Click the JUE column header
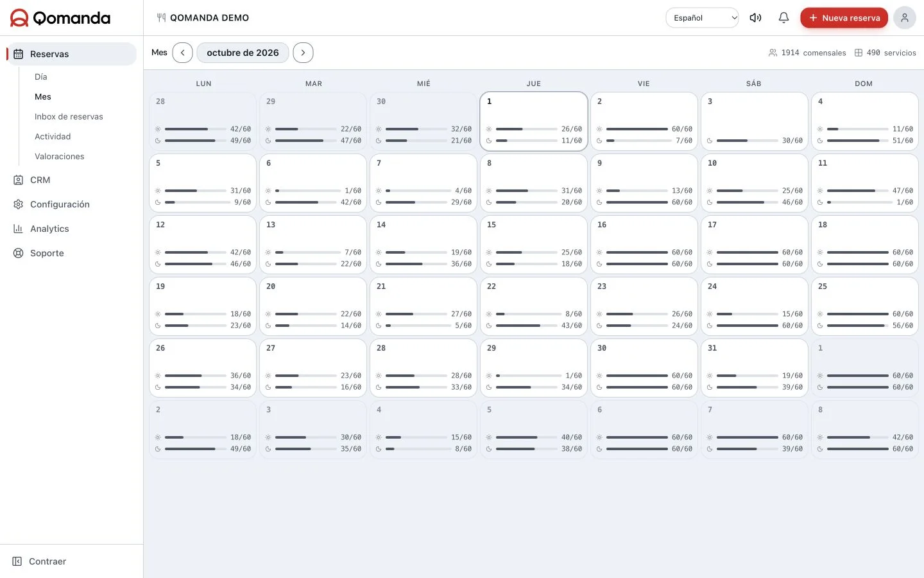This screenshot has height=578, width=924. pyautogui.click(x=534, y=83)
